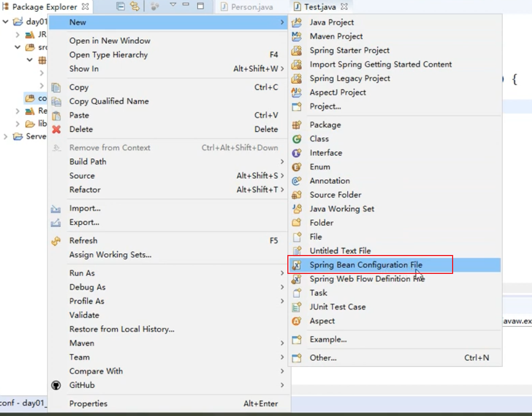Select Restore from Local History...
Screen dimensions: 532x416
coord(169,329)
